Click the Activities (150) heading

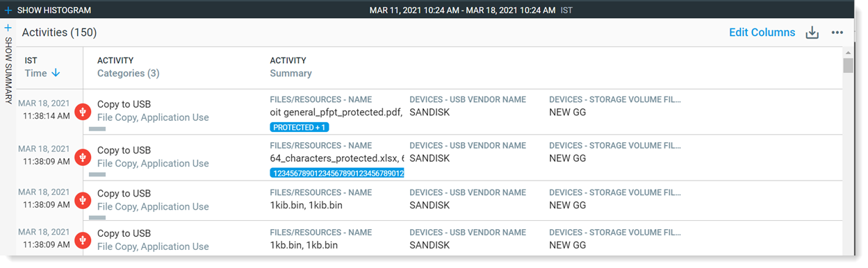coord(59,32)
